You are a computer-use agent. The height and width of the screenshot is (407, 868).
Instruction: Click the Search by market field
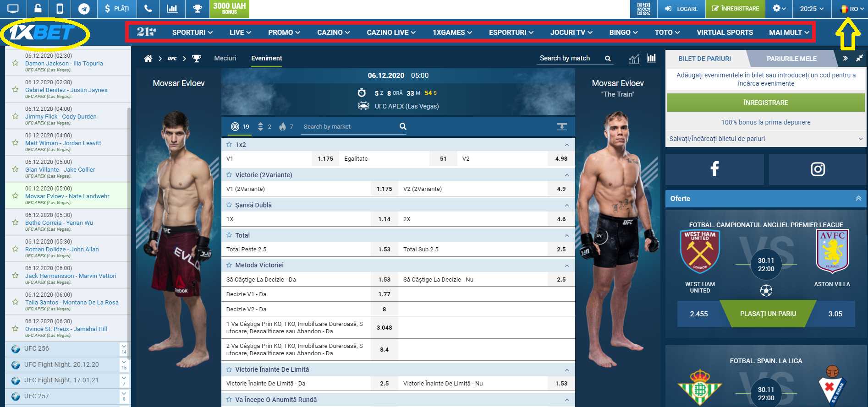coord(349,126)
